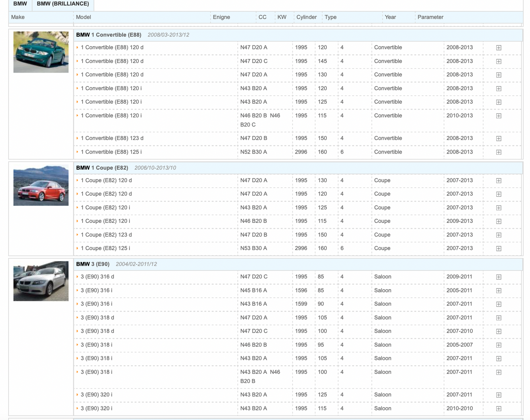Expand parameters for Coupe 120 i 115 KW row
Screen dimensions: 530x420
coord(498,221)
